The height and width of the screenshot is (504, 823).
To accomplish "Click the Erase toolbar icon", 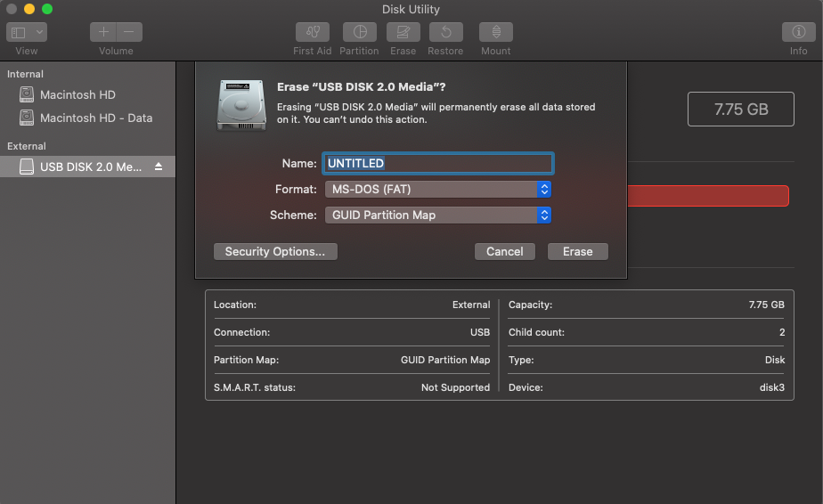I will [x=403, y=32].
